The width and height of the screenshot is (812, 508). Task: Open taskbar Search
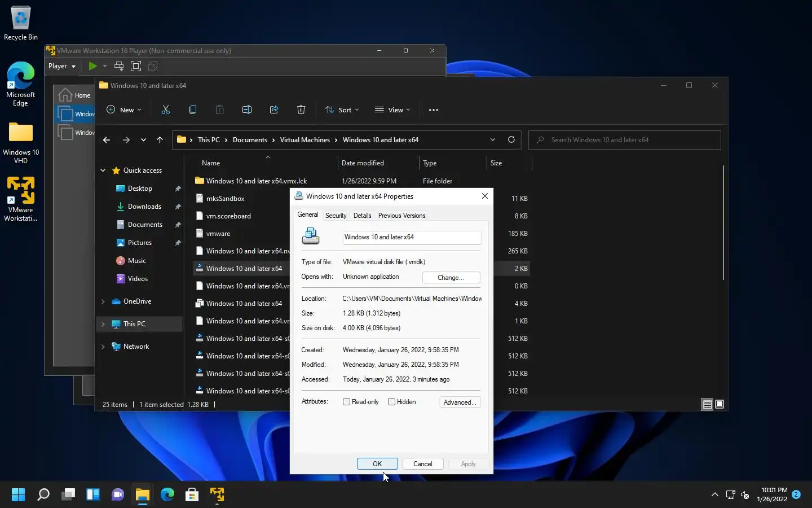tap(43, 495)
